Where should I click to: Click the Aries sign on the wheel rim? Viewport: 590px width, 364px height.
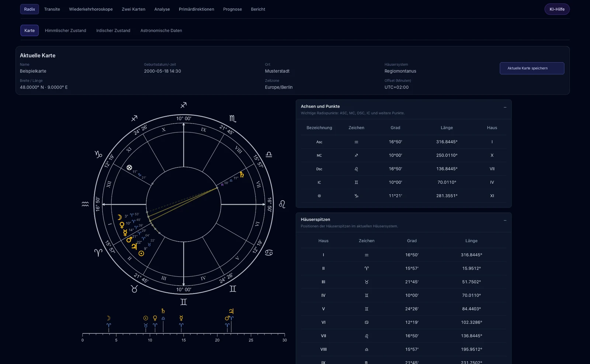(98, 253)
